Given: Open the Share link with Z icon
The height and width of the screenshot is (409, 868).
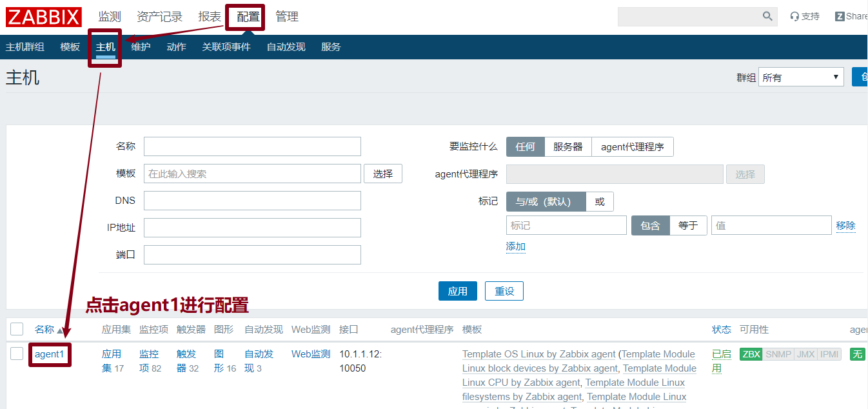Looking at the screenshot, I should coord(851,17).
